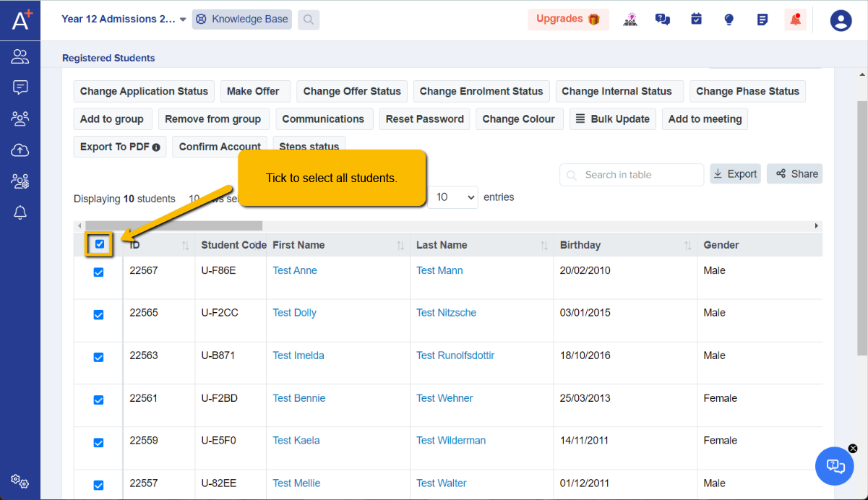Click the Change Colour button

(520, 119)
